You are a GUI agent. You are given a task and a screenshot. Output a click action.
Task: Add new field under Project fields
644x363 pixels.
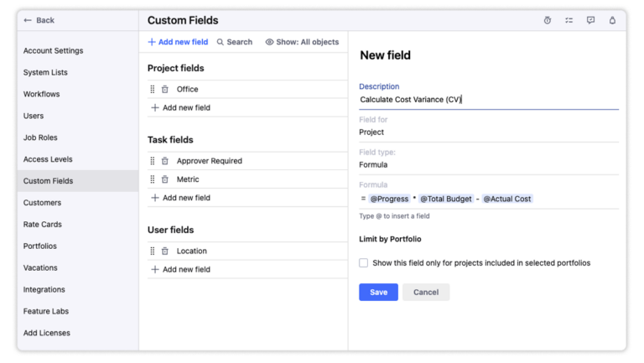181,107
